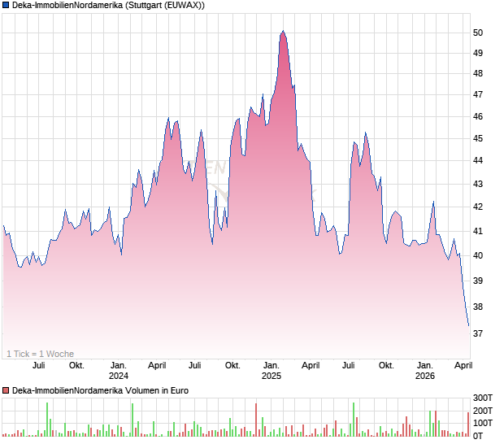Click the '1 Tick = 1 Woche' note
The image size is (504, 444).
click(40, 354)
